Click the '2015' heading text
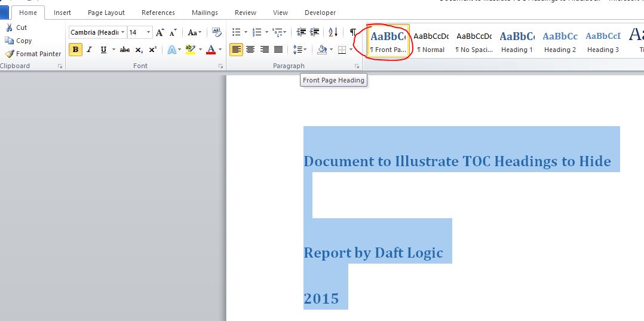 click(321, 298)
